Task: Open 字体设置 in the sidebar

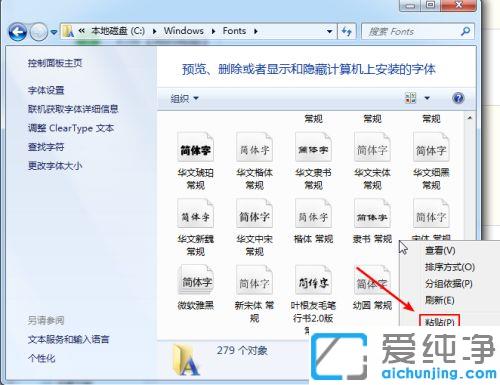Action: (46, 90)
